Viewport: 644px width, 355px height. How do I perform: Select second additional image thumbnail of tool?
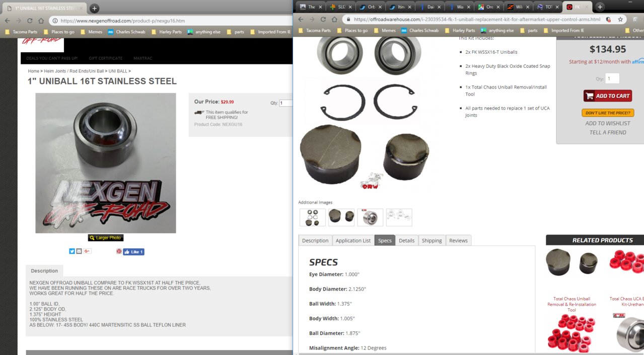pyautogui.click(x=341, y=217)
